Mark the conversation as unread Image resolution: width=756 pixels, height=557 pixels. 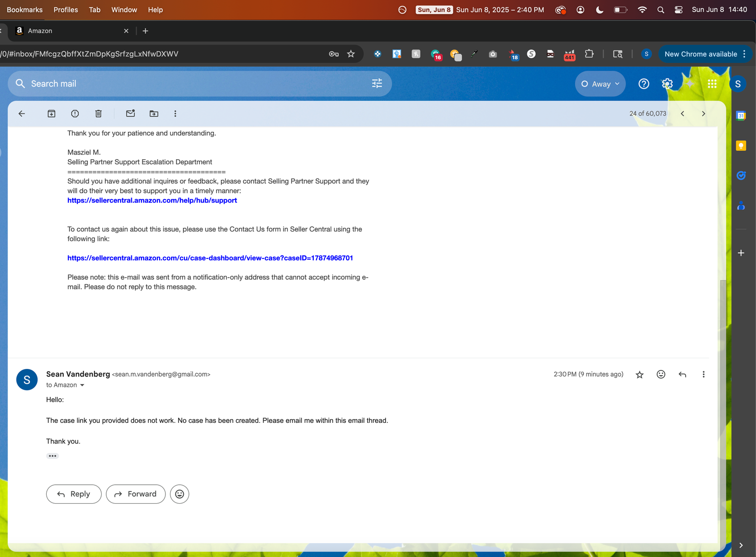pos(130,113)
